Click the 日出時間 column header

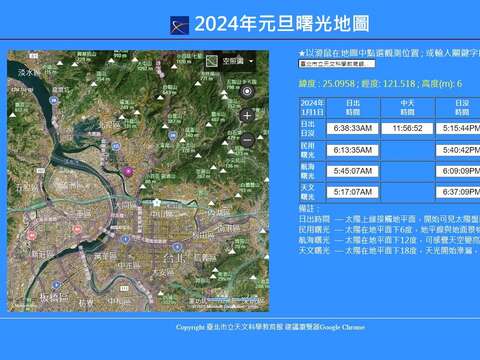tap(353, 107)
